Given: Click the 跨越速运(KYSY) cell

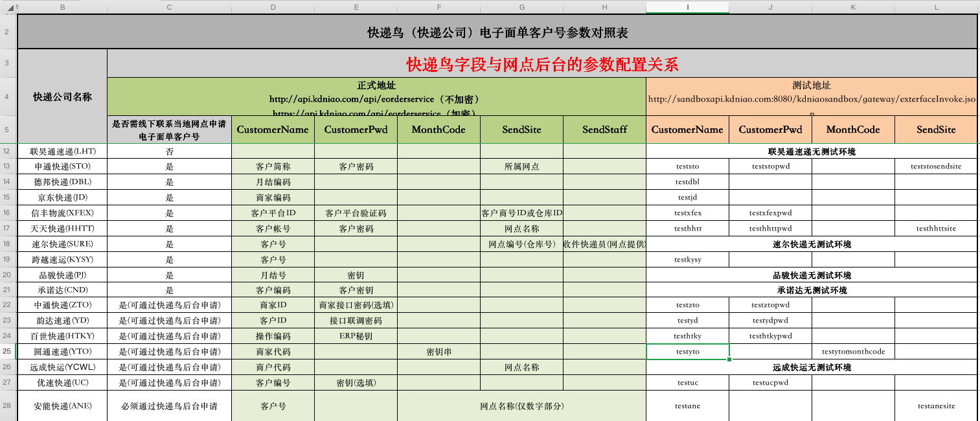Looking at the screenshot, I should (62, 260).
